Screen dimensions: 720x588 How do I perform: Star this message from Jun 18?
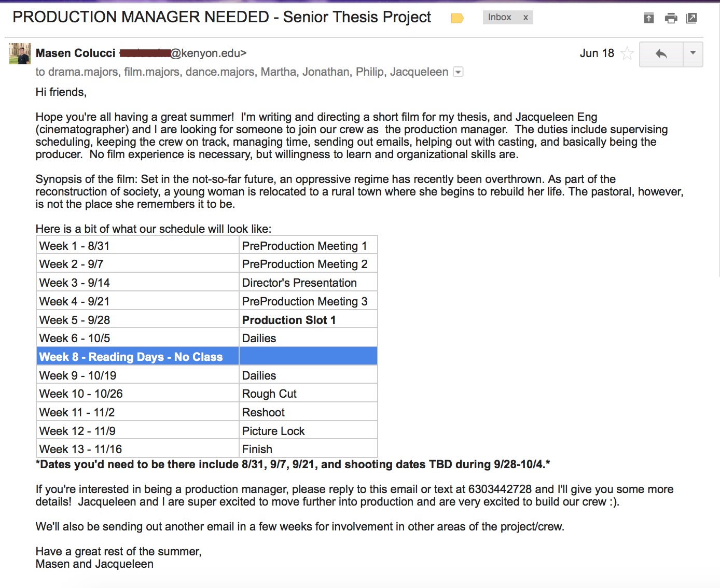pos(627,53)
